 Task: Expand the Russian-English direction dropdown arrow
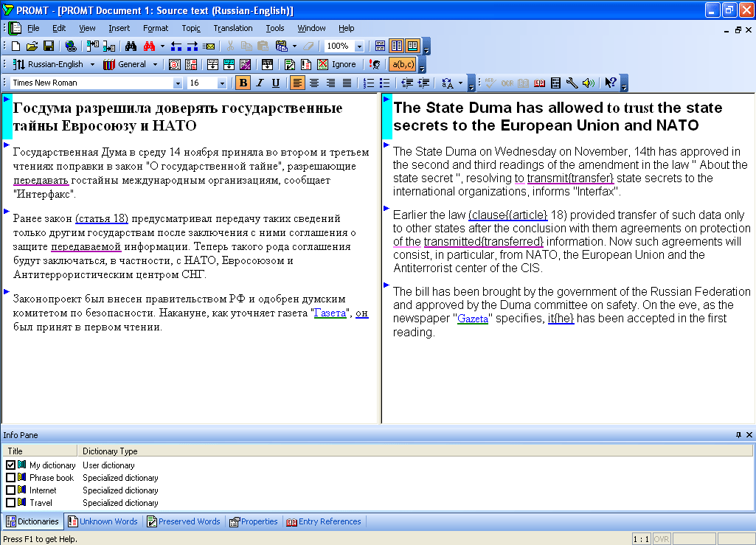click(x=93, y=65)
